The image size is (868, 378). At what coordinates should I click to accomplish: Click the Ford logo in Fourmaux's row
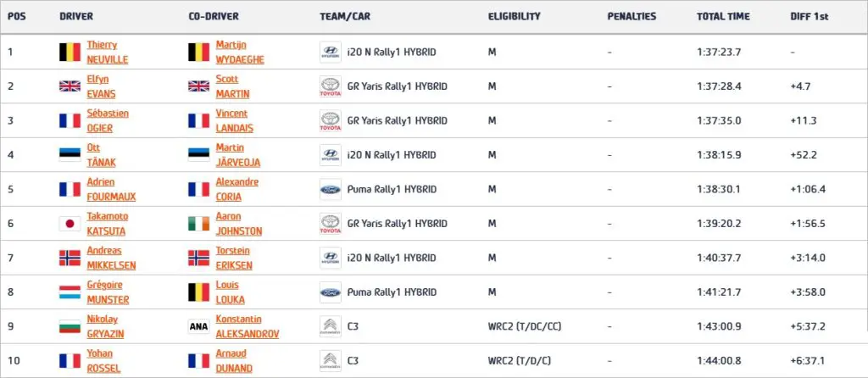coord(329,190)
